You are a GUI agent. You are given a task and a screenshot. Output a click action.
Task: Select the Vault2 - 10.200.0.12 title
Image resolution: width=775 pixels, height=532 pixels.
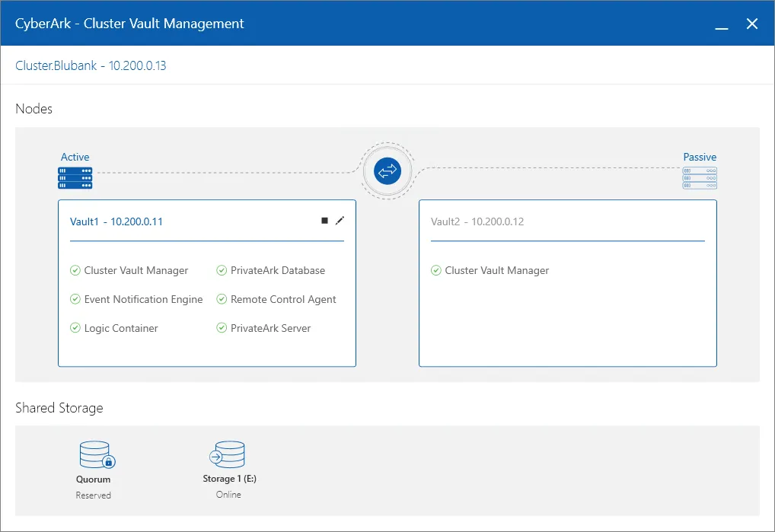(x=477, y=222)
